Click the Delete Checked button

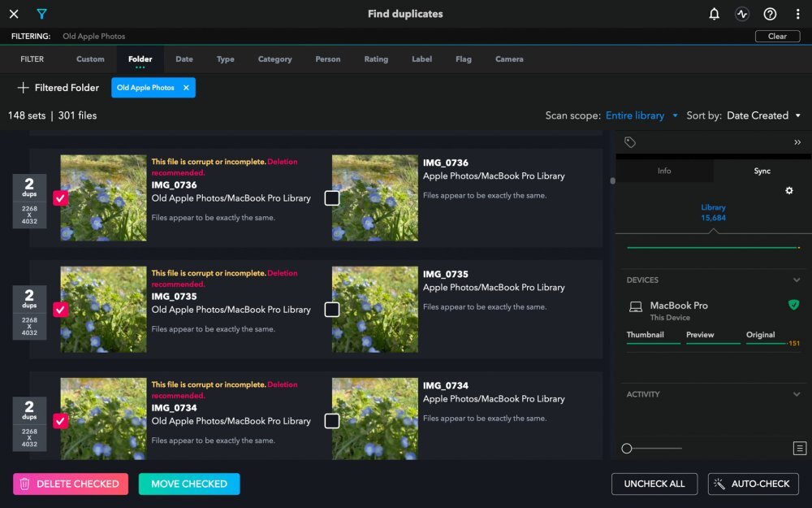(x=71, y=484)
